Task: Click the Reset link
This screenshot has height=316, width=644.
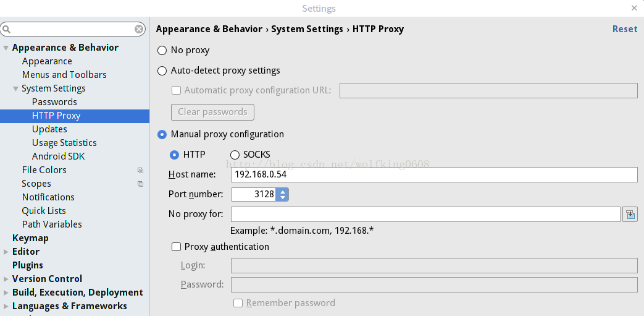Action: tap(624, 29)
